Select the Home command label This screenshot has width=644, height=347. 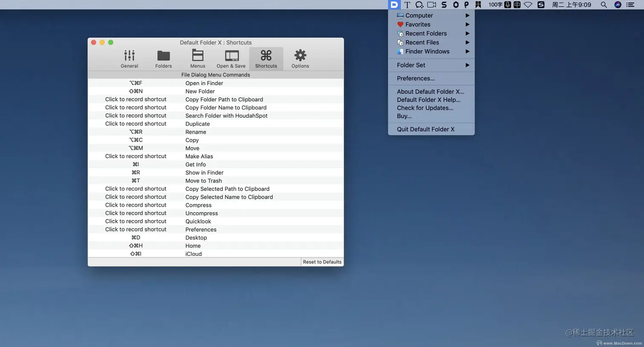[x=193, y=246]
